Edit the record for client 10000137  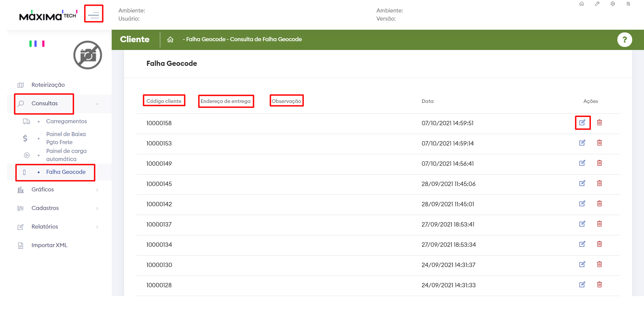(582, 224)
